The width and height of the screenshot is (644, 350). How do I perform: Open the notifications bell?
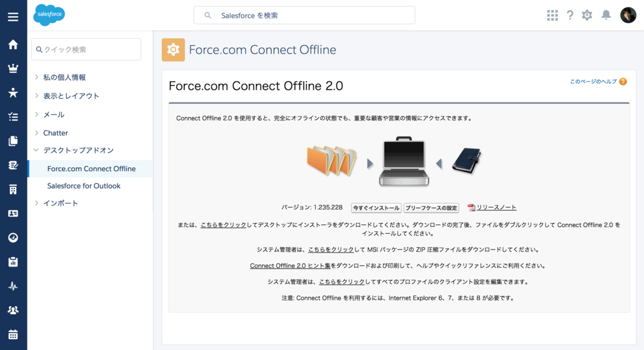606,15
